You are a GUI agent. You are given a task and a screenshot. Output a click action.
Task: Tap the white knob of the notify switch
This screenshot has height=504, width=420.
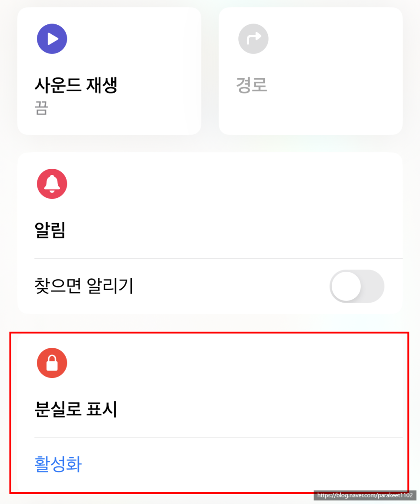pyautogui.click(x=346, y=286)
